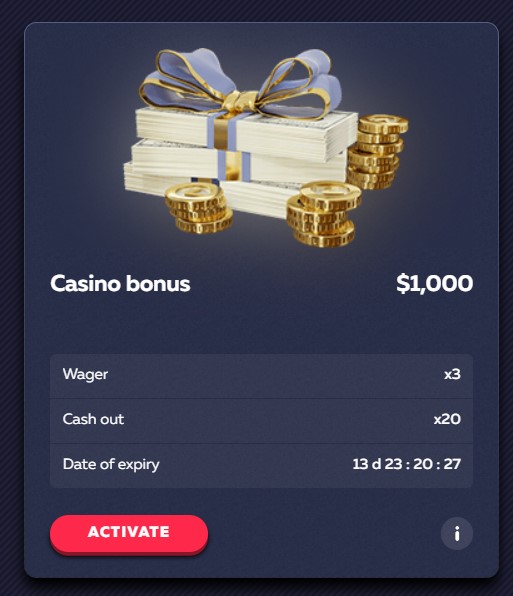
Task: Click the x3 wager value
Action: pos(453,374)
